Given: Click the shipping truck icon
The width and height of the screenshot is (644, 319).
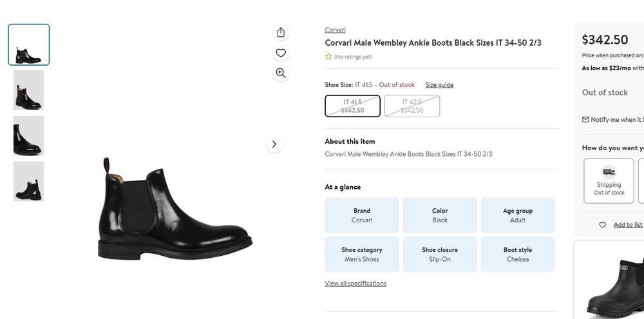Looking at the screenshot, I should point(609,171).
